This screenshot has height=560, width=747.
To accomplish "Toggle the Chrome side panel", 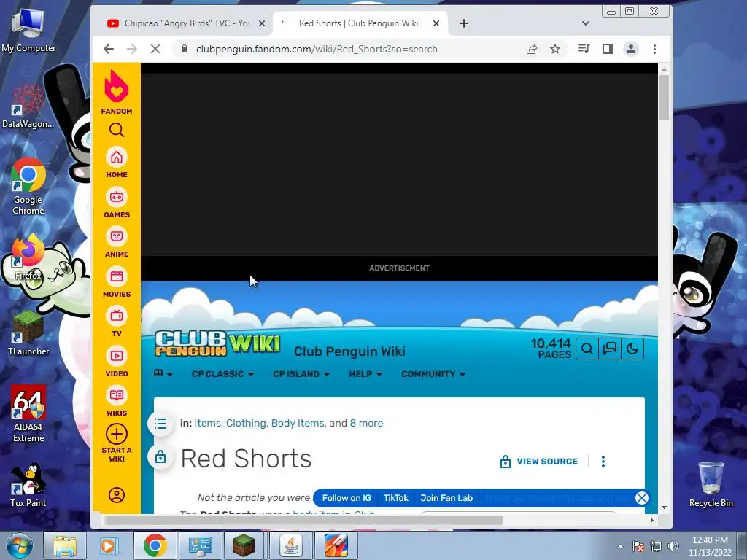I will (608, 49).
